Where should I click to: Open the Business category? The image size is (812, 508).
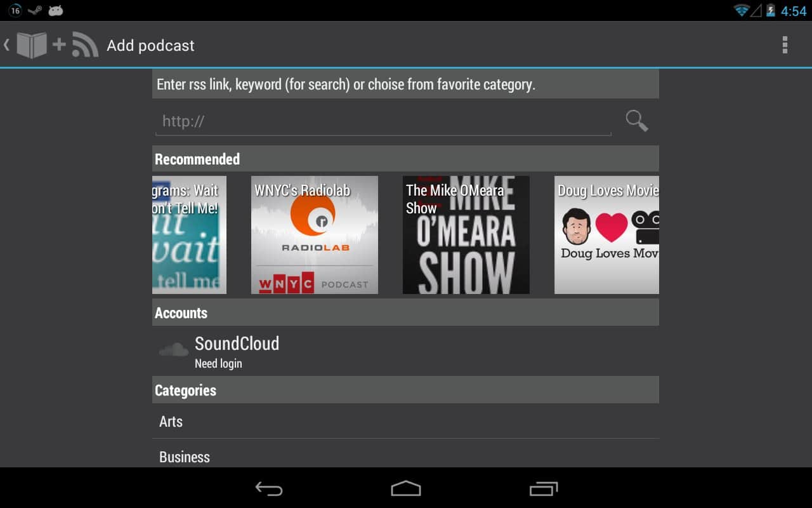point(405,457)
